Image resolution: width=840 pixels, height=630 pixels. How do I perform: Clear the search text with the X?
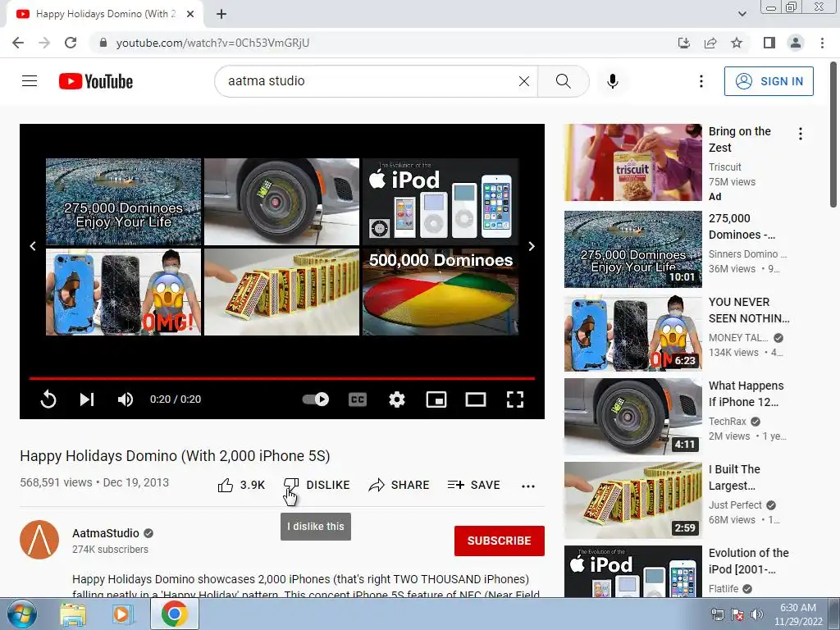click(x=524, y=81)
